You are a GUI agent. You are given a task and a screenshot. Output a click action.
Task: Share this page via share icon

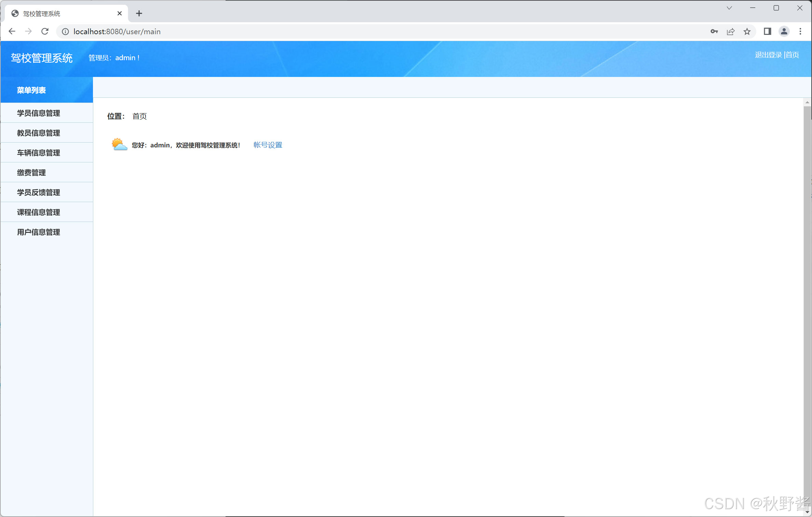(x=730, y=31)
